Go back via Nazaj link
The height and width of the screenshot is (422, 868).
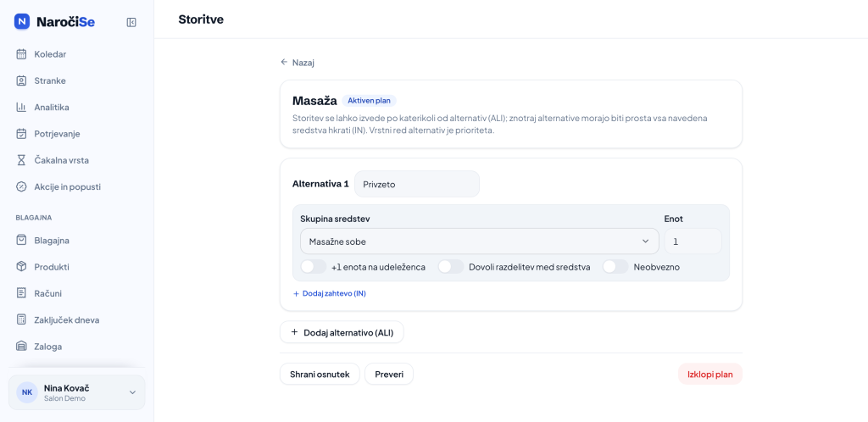(298, 63)
